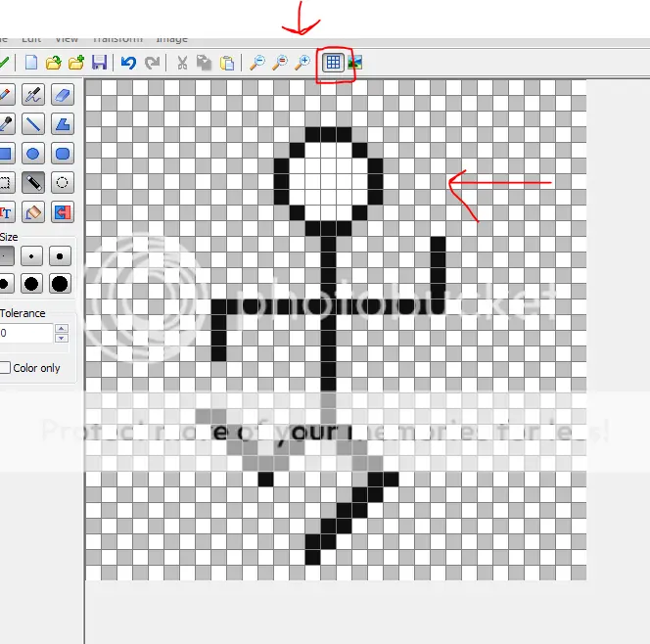Paste from the clipboard icon
Image resolution: width=650 pixels, height=644 pixels.
click(x=227, y=63)
